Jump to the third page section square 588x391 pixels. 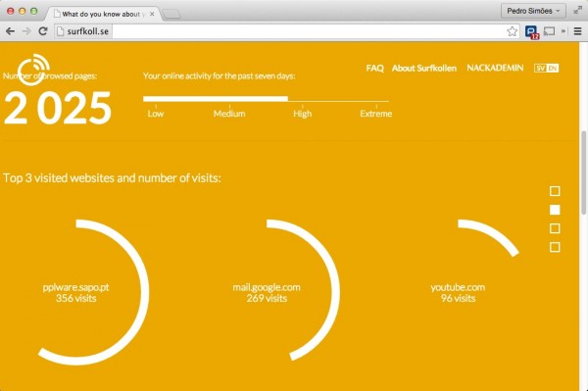pos(555,228)
